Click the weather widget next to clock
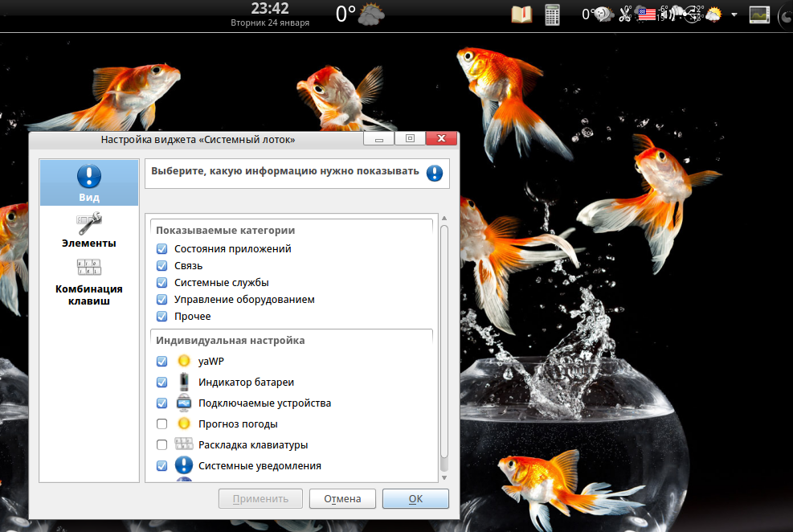Image resolution: width=793 pixels, height=532 pixels. click(x=359, y=14)
